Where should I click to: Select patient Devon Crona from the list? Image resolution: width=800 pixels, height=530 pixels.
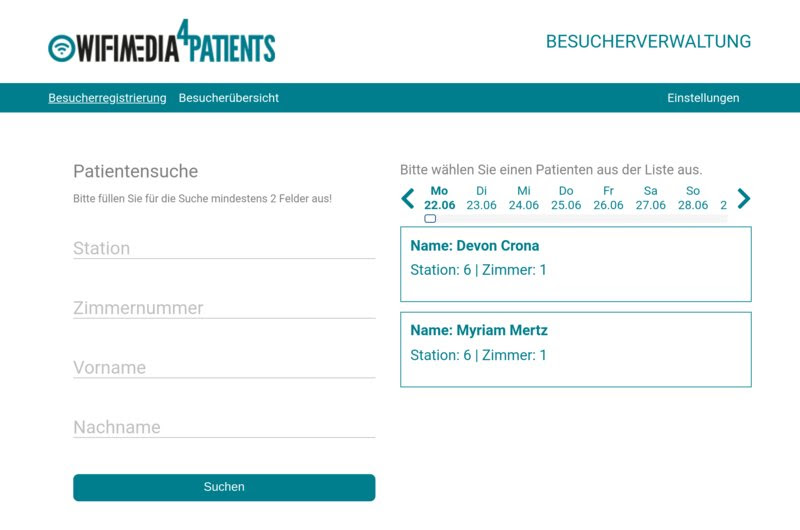click(576, 264)
